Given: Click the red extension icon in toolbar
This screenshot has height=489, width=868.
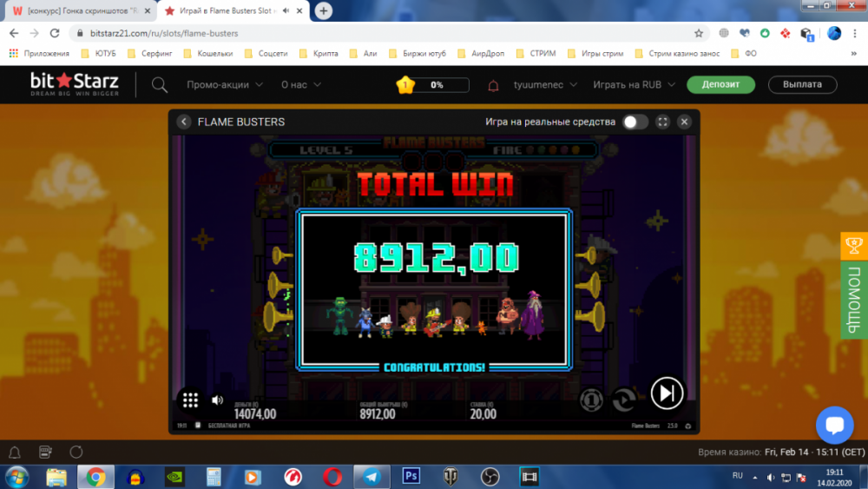Looking at the screenshot, I should point(785,33).
